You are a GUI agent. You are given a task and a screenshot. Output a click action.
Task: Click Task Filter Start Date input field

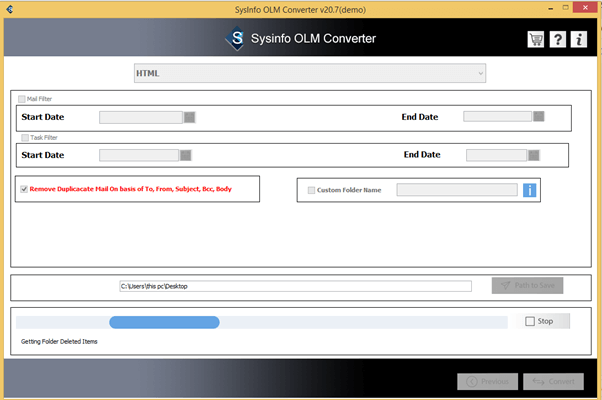point(139,155)
